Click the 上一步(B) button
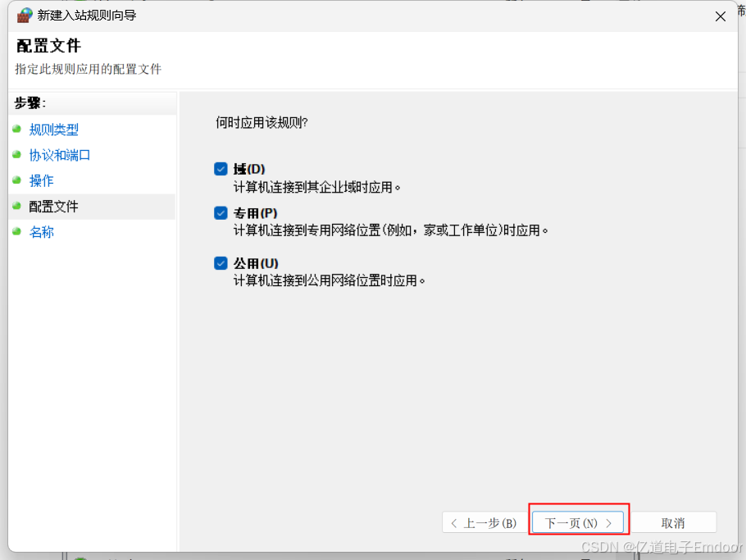Image resolution: width=746 pixels, height=560 pixels. 482,521
